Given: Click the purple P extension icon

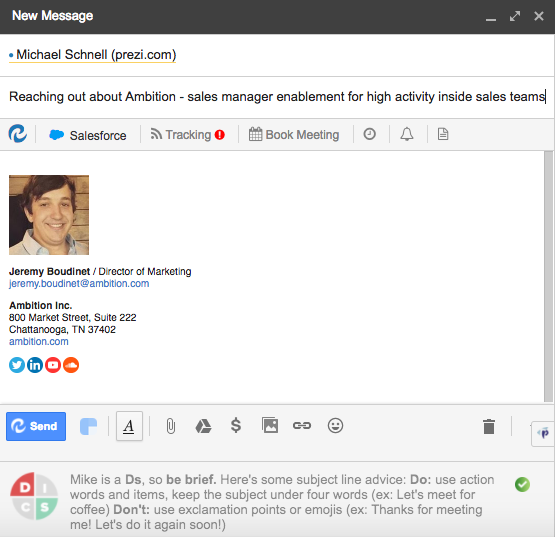Looking at the screenshot, I should click(543, 433).
